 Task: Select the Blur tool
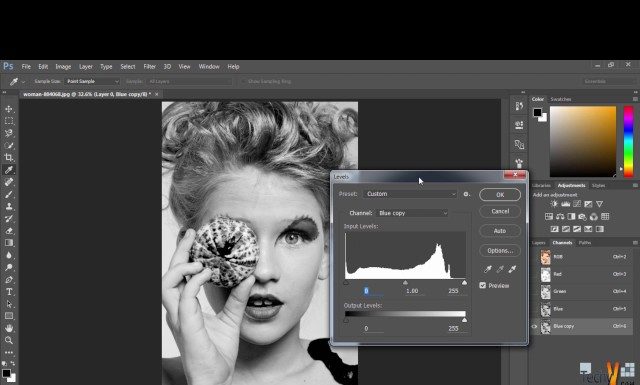(x=9, y=255)
